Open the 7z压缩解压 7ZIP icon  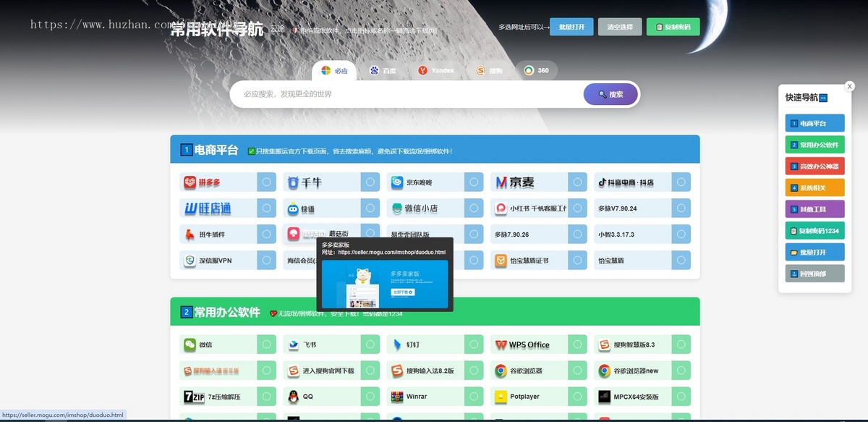pyautogui.click(x=194, y=397)
